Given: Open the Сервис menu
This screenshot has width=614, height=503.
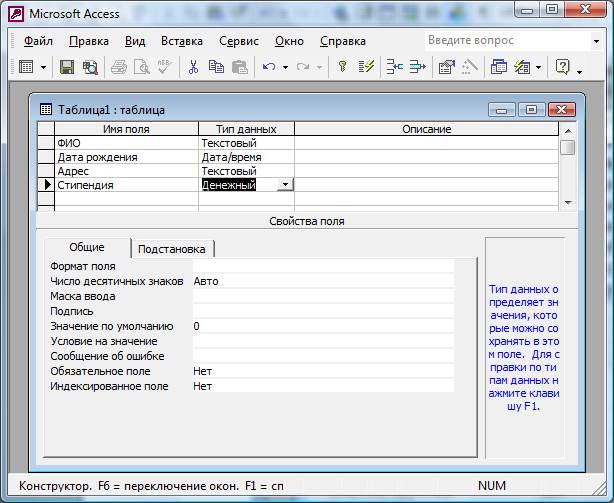Looking at the screenshot, I should [239, 41].
